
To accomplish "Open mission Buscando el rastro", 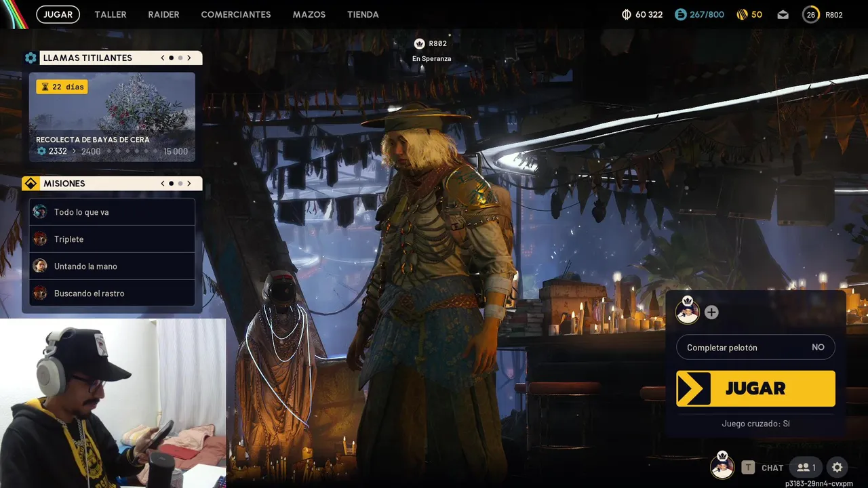I will point(112,293).
